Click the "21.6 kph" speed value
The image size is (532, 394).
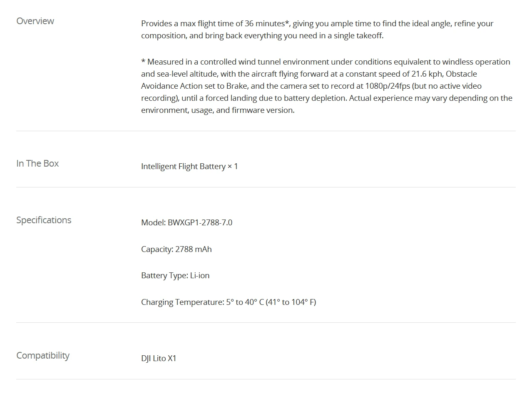tap(426, 74)
